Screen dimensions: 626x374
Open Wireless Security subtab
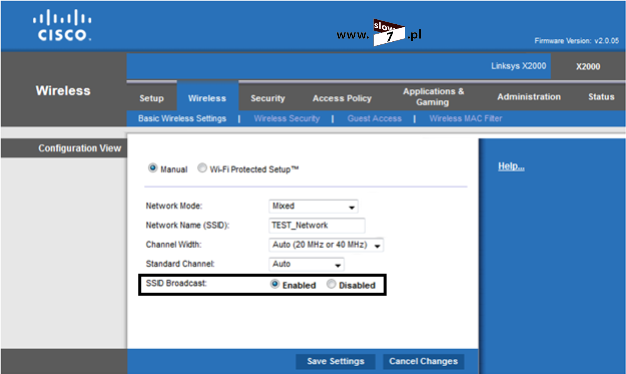point(287,119)
